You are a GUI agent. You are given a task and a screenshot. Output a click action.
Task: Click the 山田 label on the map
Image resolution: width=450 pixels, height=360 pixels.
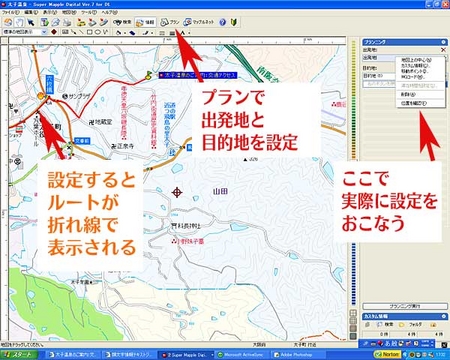pyautogui.click(x=220, y=191)
